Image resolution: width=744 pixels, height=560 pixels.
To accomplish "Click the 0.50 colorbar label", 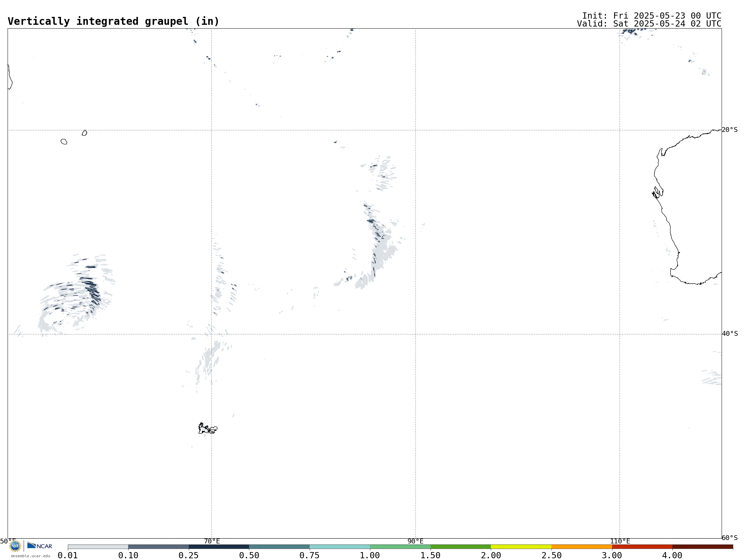I will [249, 556].
